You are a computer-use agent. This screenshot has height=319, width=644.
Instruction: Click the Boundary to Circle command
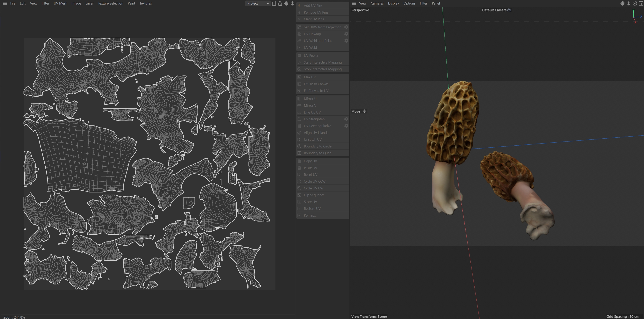317,146
